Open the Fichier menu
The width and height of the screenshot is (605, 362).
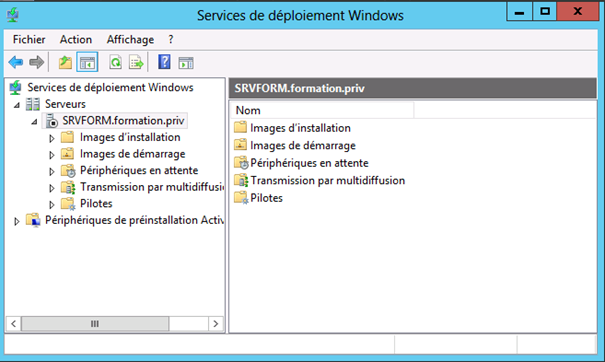coord(29,39)
